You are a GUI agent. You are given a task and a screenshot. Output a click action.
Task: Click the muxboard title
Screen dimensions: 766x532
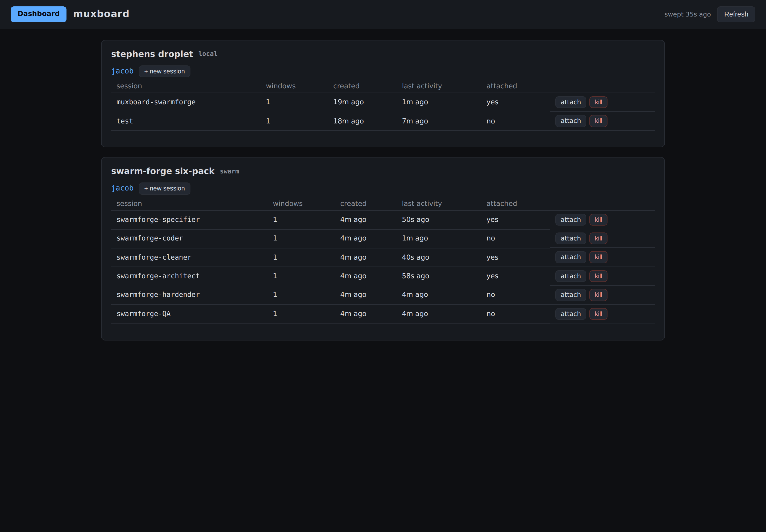[x=101, y=14]
